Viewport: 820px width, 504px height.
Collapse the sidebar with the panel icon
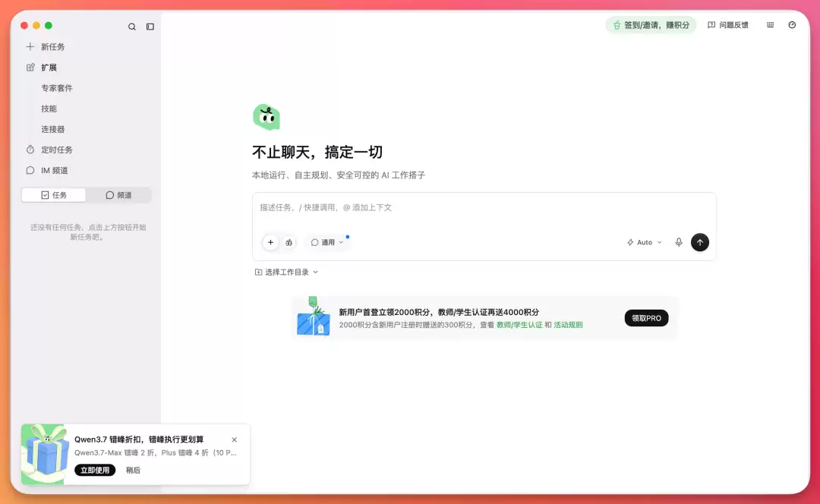150,27
